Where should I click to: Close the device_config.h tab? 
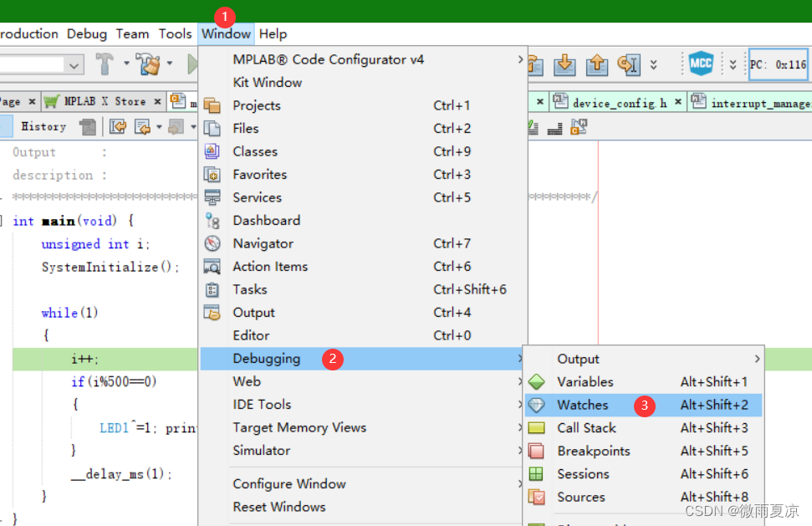click(x=677, y=100)
